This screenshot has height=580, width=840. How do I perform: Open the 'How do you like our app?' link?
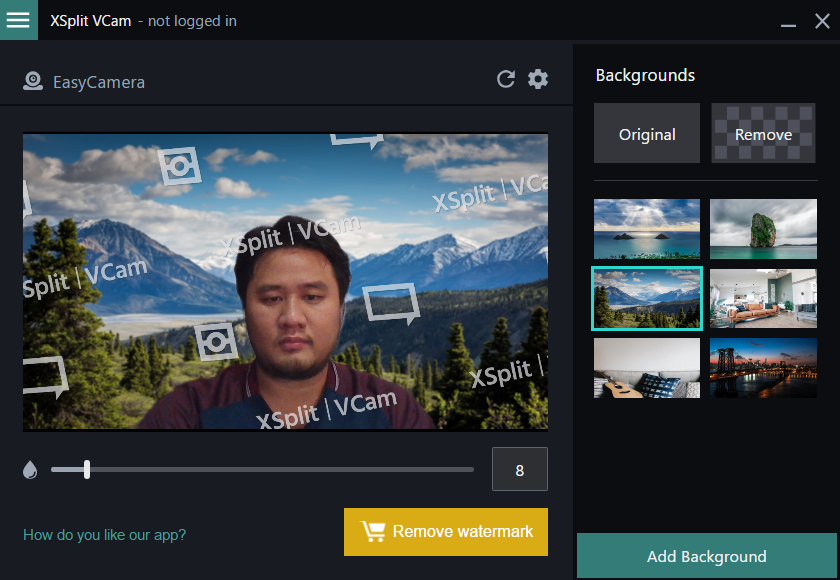click(104, 534)
